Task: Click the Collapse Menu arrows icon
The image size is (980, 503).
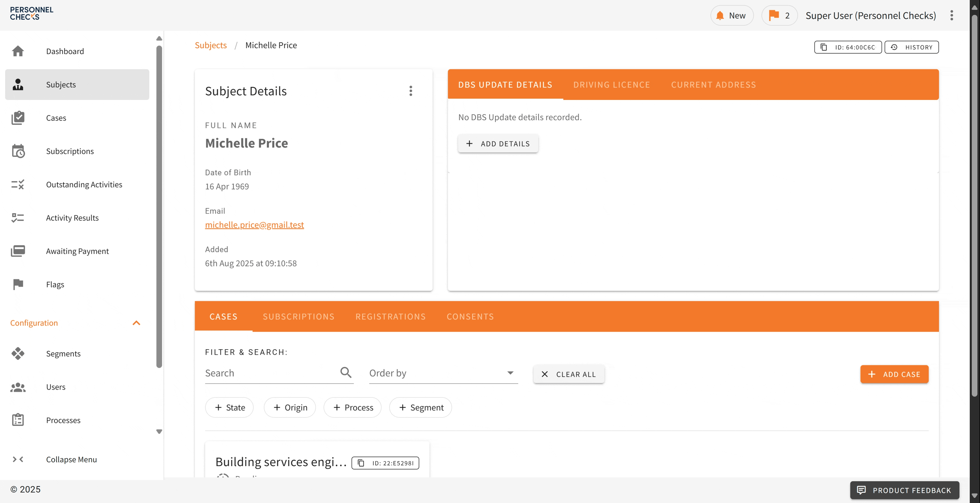Action: pos(18,459)
